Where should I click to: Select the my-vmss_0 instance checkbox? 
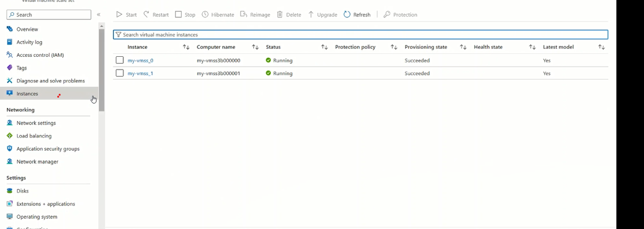(120, 60)
